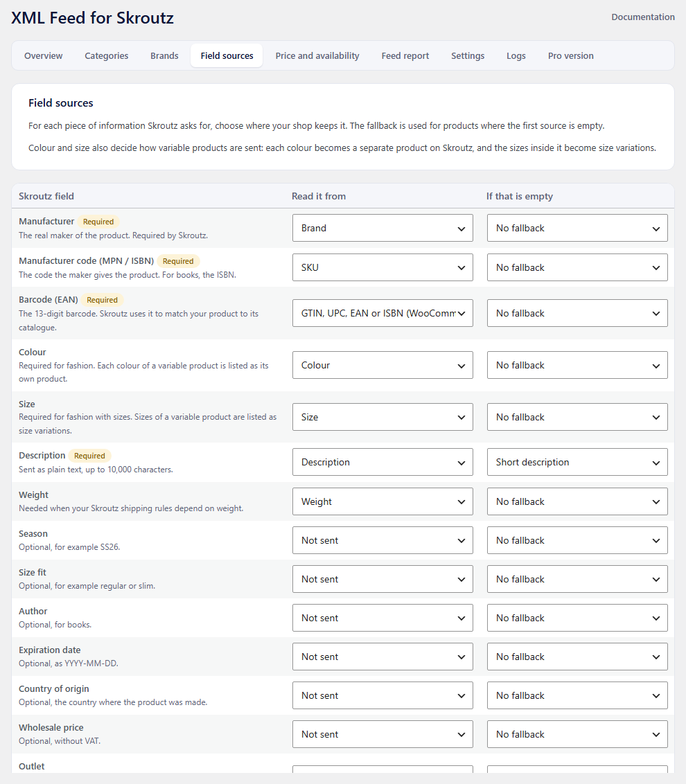
Task: Open Author fallback dropdown
Action: (577, 618)
